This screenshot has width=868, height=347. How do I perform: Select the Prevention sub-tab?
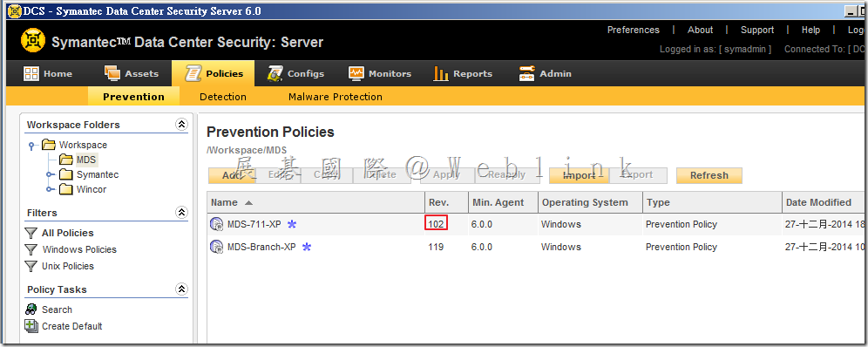(x=133, y=97)
